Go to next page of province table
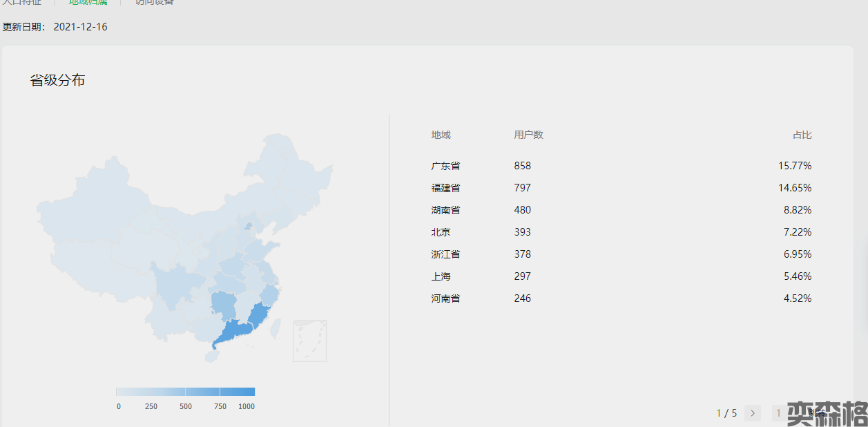868x427 pixels. point(753,413)
